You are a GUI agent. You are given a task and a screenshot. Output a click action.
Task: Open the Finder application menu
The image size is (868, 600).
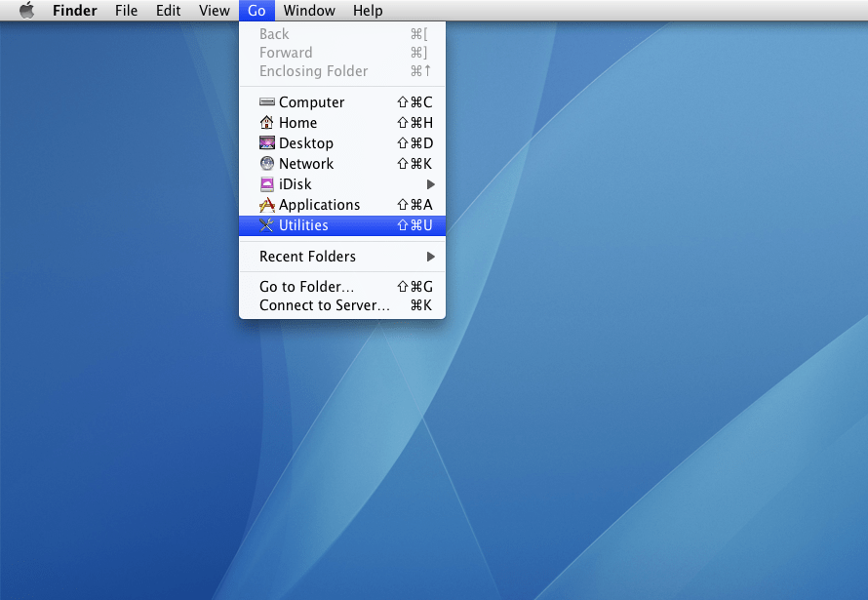click(75, 11)
